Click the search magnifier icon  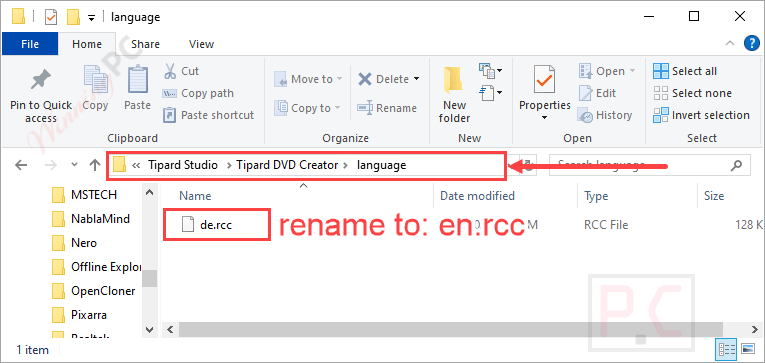tap(736, 165)
